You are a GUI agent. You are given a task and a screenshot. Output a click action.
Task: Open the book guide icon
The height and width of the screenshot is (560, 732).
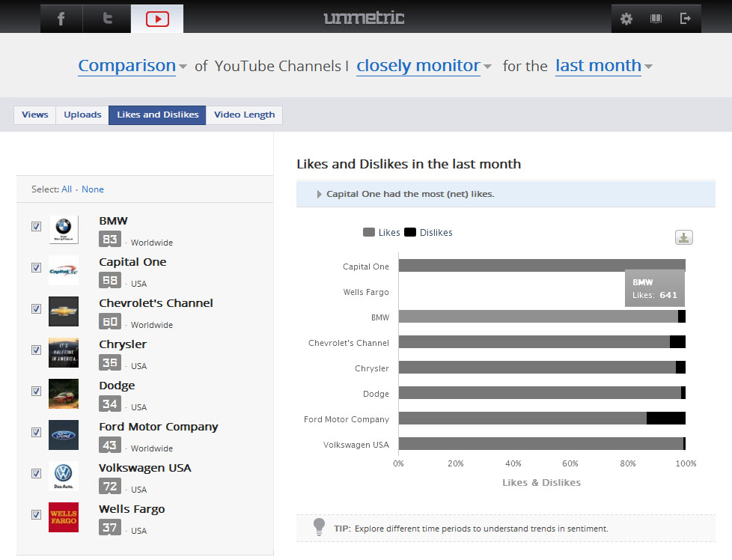656,19
